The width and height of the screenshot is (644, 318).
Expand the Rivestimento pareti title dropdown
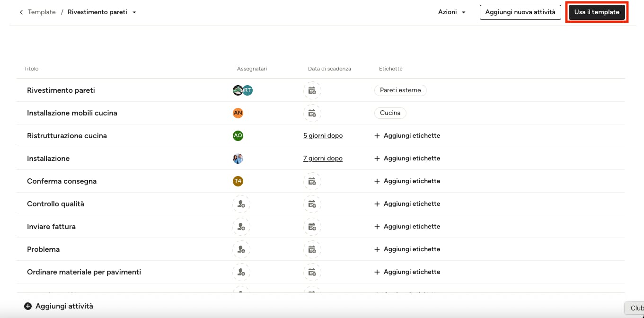click(x=134, y=12)
